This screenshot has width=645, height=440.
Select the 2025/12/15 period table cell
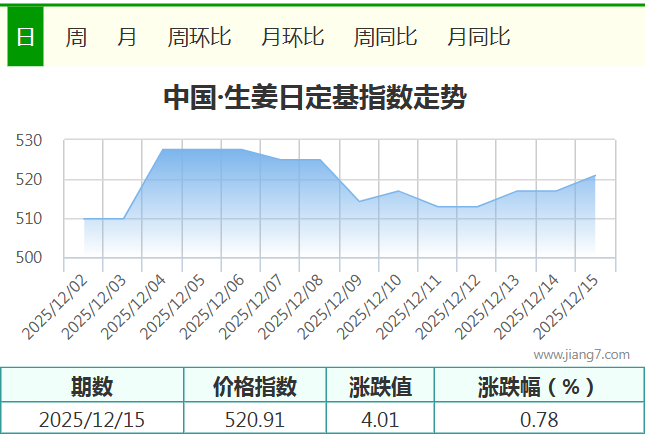[92, 419]
